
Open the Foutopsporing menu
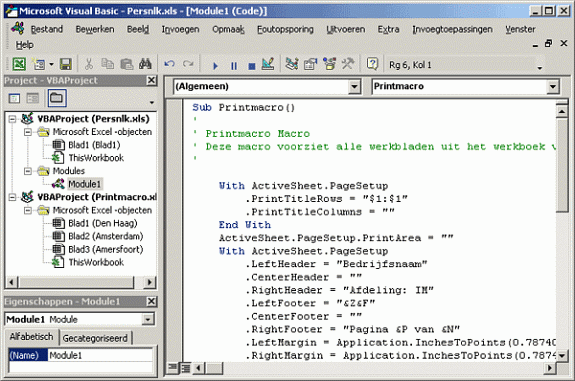click(285, 29)
